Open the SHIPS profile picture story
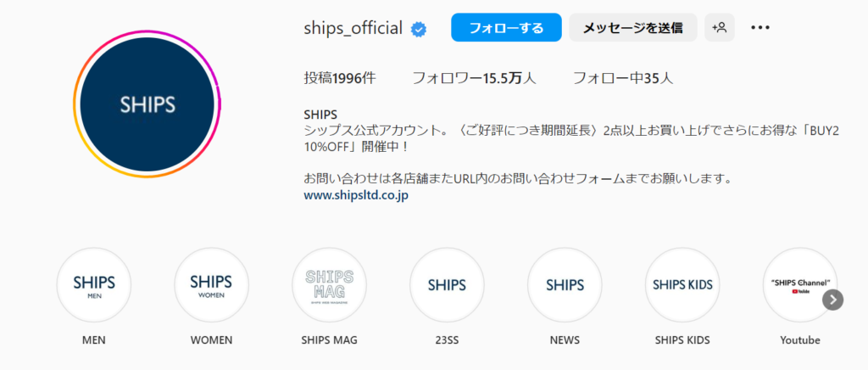The image size is (868, 370). [147, 104]
